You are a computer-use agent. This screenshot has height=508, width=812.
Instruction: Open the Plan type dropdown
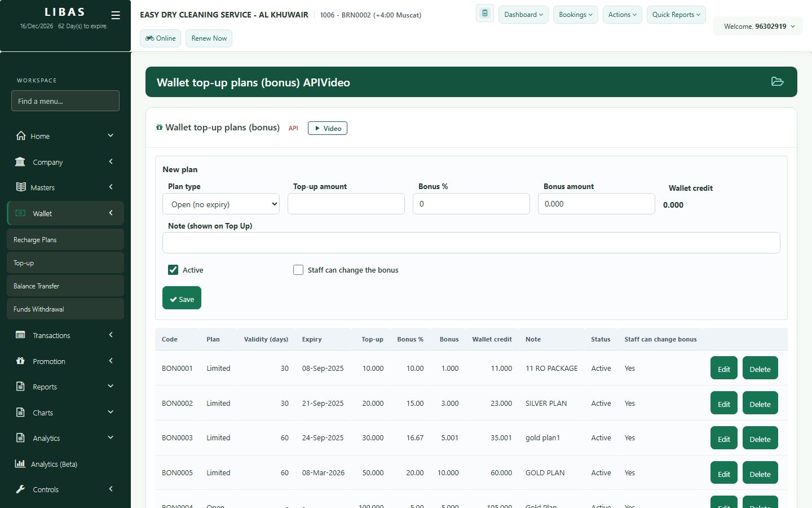click(x=221, y=204)
